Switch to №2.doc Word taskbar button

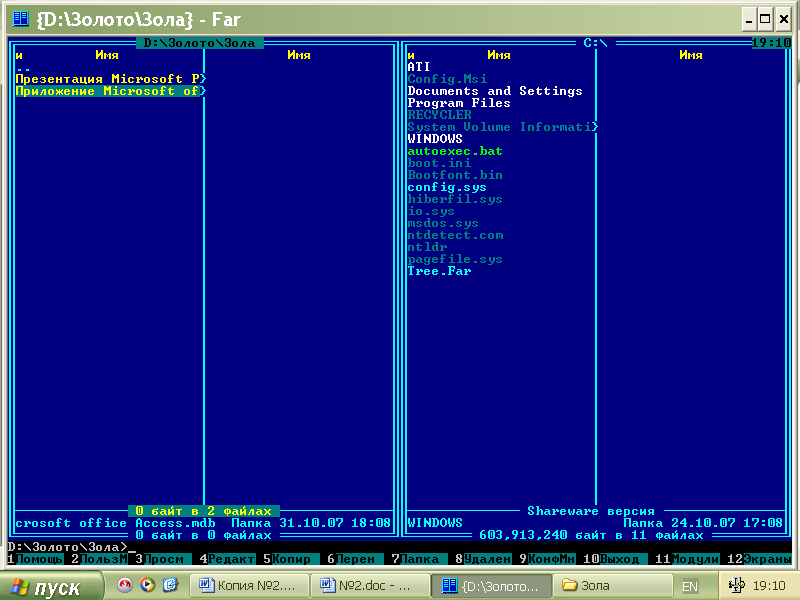pos(369,586)
